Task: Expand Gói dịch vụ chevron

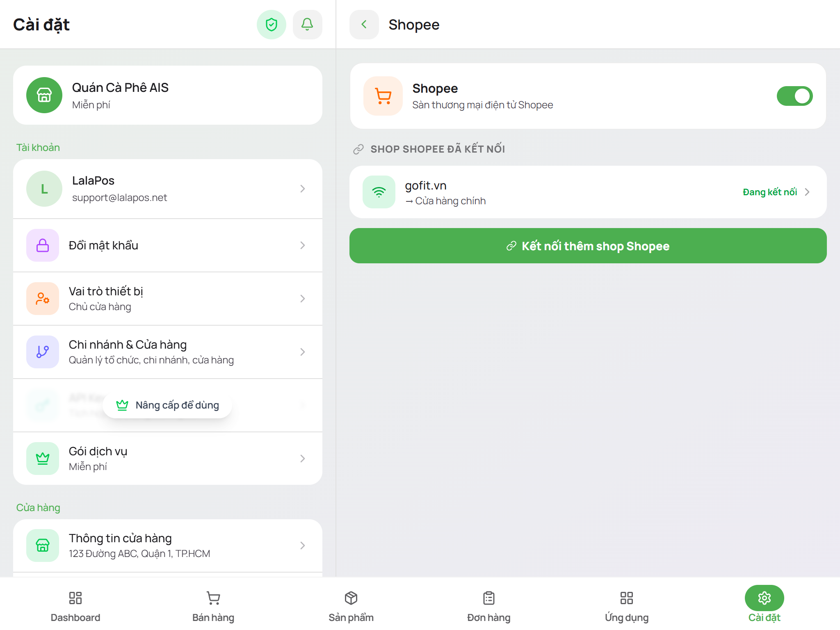Action: pos(303,459)
